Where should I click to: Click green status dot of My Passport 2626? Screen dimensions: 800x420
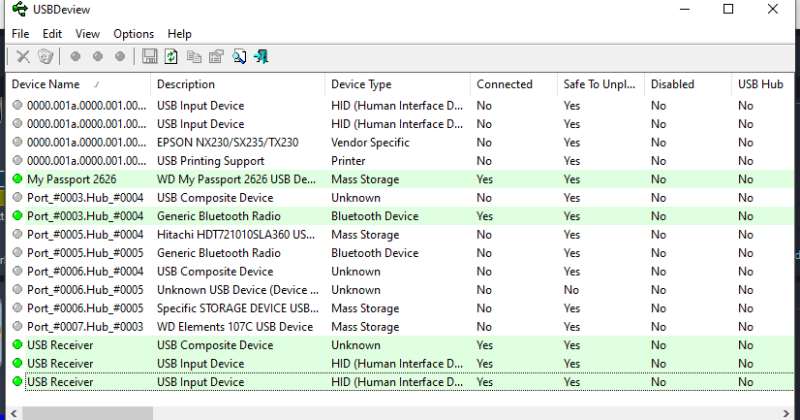tap(17, 180)
